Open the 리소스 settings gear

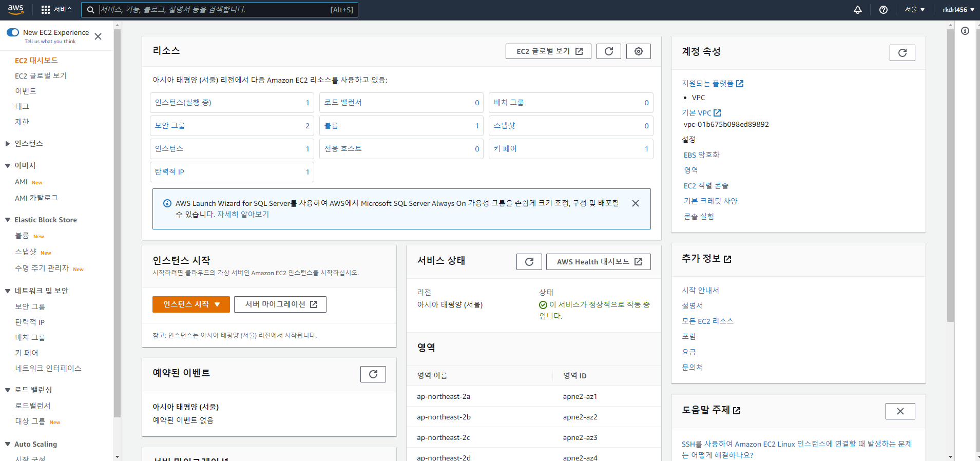tap(639, 51)
